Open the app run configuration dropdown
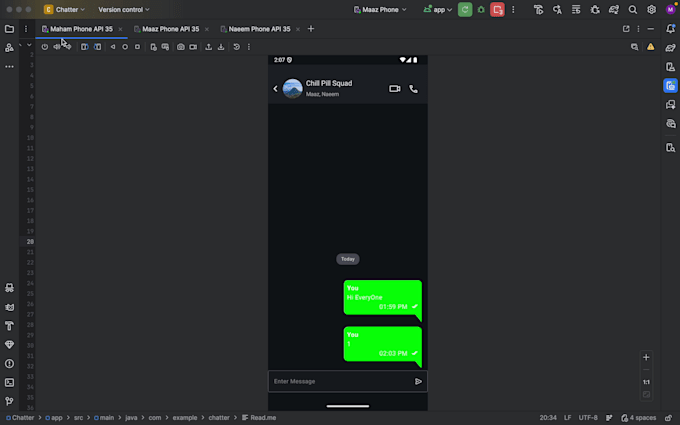This screenshot has width=680, height=425. [437, 10]
